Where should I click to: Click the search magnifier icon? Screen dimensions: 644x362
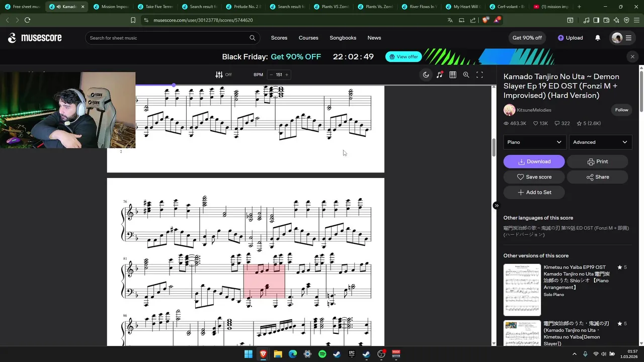tap(253, 38)
